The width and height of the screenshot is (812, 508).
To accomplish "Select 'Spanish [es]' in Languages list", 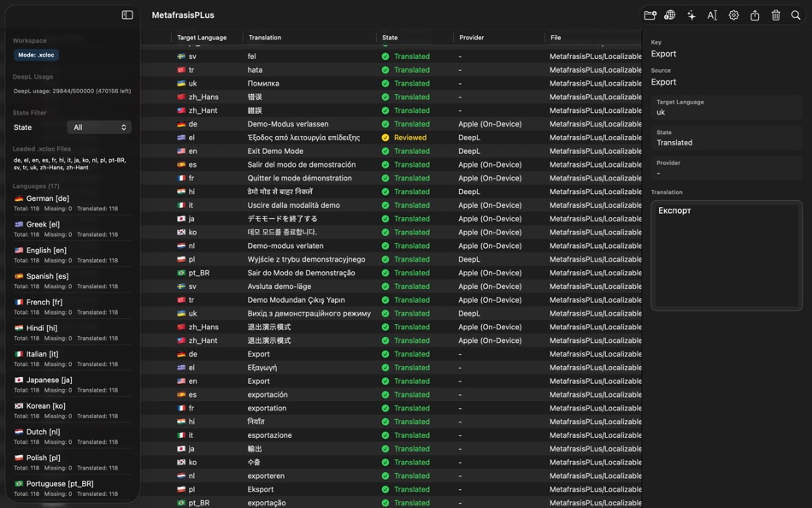I will 73,281.
